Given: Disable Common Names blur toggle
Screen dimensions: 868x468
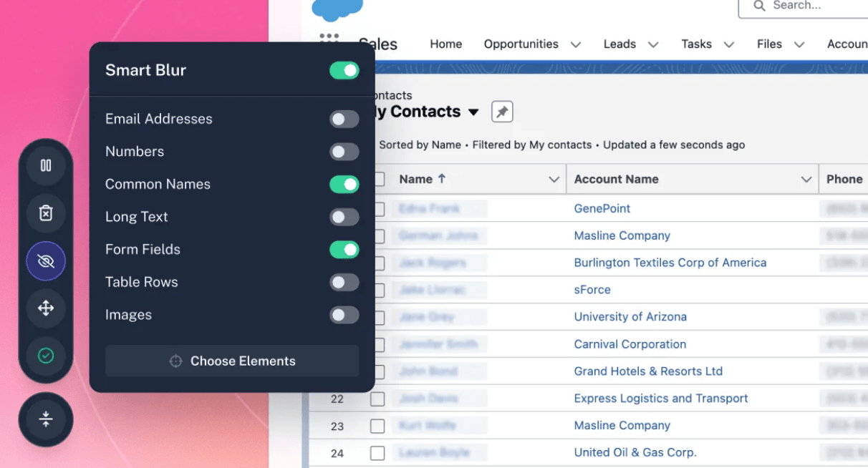Looking at the screenshot, I should coord(344,185).
